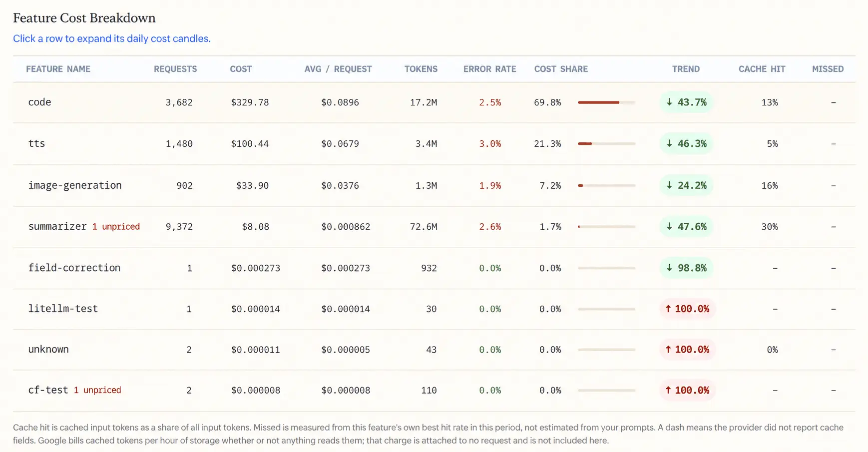Click the 3.0% error rate value

(490, 144)
